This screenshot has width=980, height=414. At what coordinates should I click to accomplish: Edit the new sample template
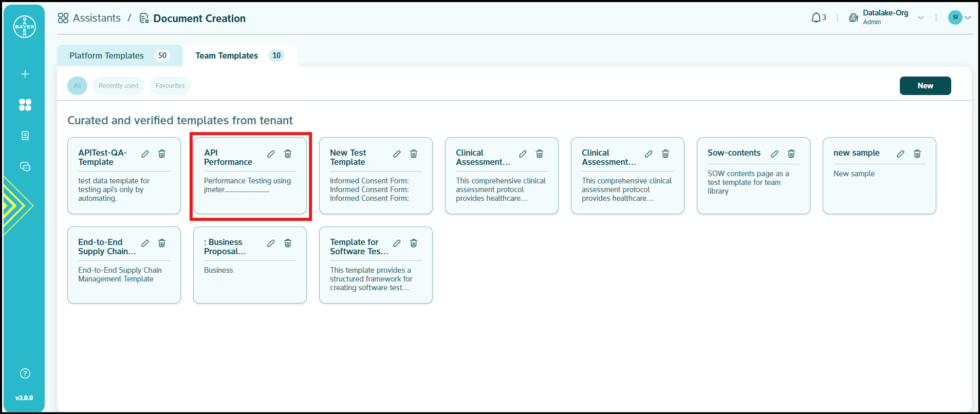click(900, 154)
